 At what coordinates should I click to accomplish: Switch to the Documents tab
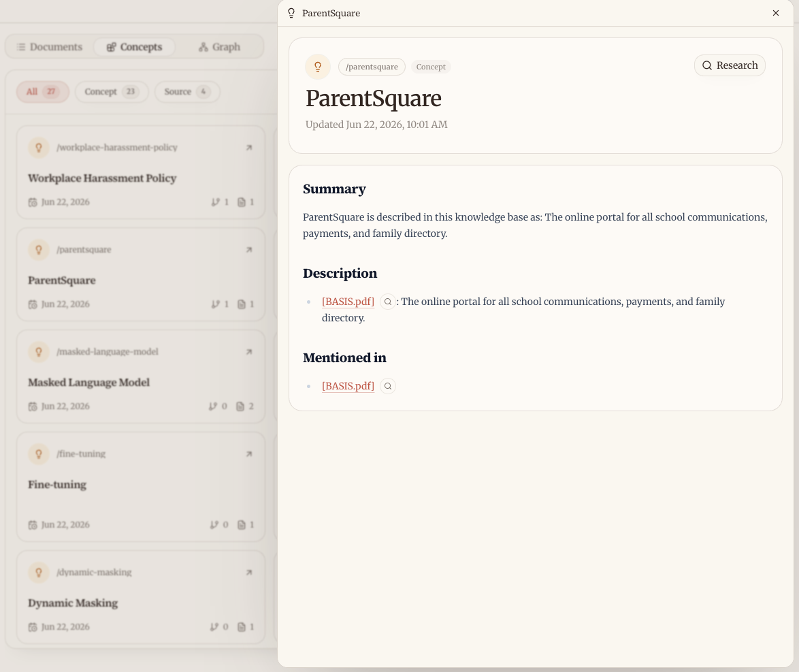click(50, 47)
